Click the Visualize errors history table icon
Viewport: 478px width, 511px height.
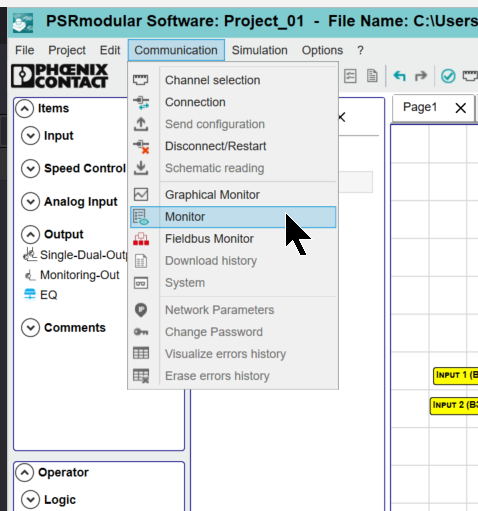coord(141,353)
